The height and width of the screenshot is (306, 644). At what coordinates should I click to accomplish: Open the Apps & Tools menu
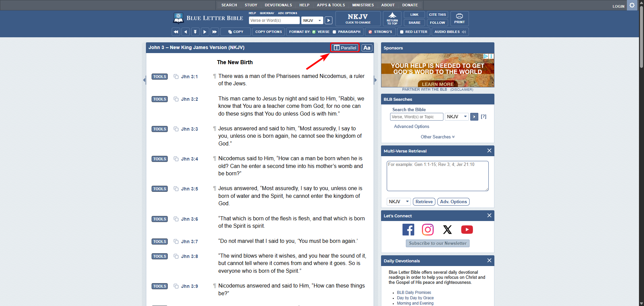tap(331, 5)
